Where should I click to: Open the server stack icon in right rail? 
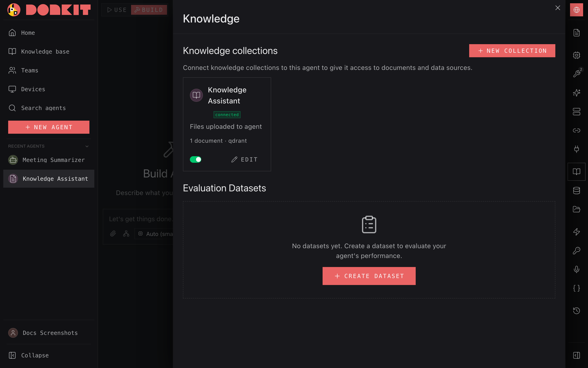click(576, 112)
